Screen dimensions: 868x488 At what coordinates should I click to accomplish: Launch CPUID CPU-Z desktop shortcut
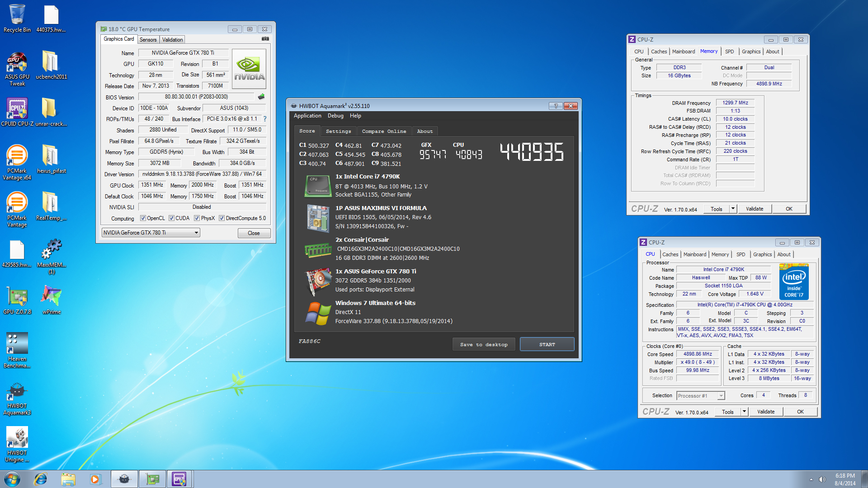pos(17,112)
